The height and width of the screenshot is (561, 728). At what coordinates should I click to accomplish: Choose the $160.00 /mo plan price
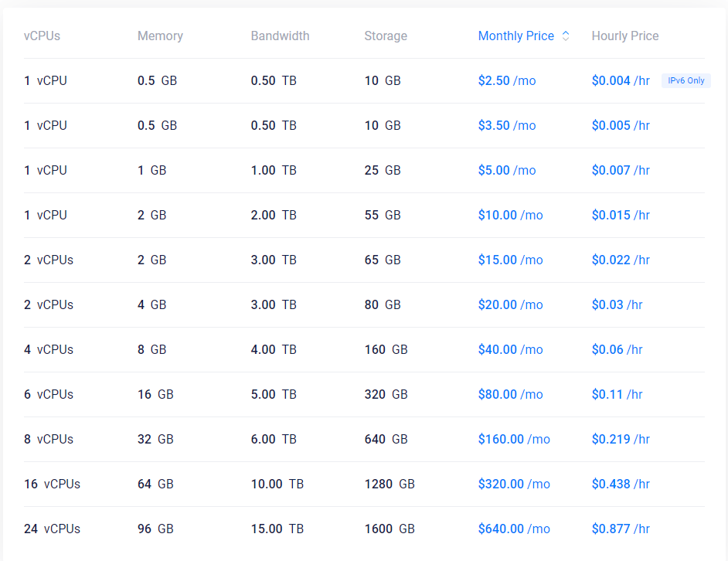point(514,440)
